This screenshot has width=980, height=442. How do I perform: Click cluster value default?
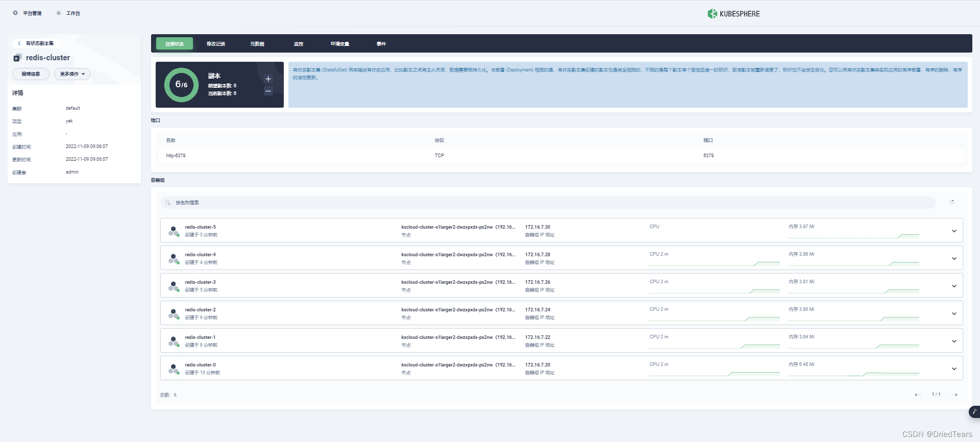(73, 108)
